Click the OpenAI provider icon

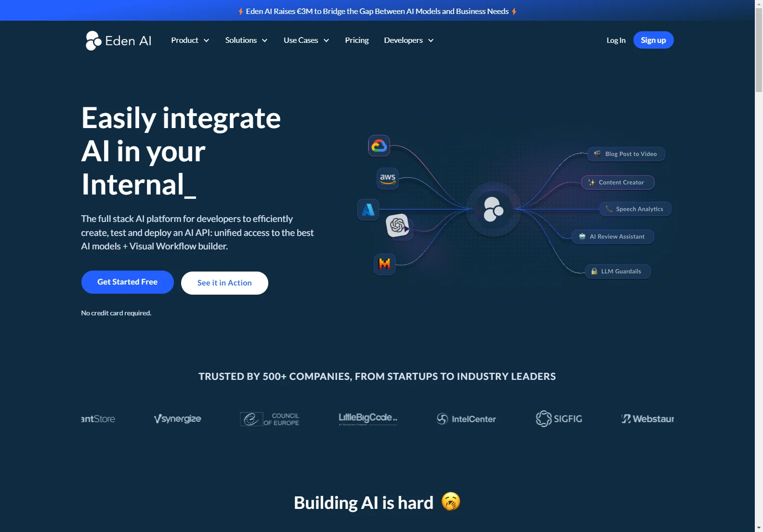pyautogui.click(x=398, y=225)
